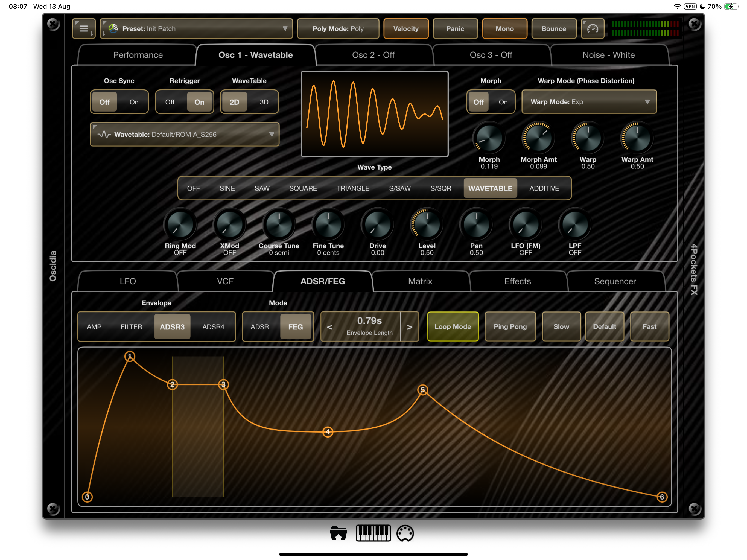Open the Poly Mode selector
This screenshot has width=747, height=560.
pos(338,29)
